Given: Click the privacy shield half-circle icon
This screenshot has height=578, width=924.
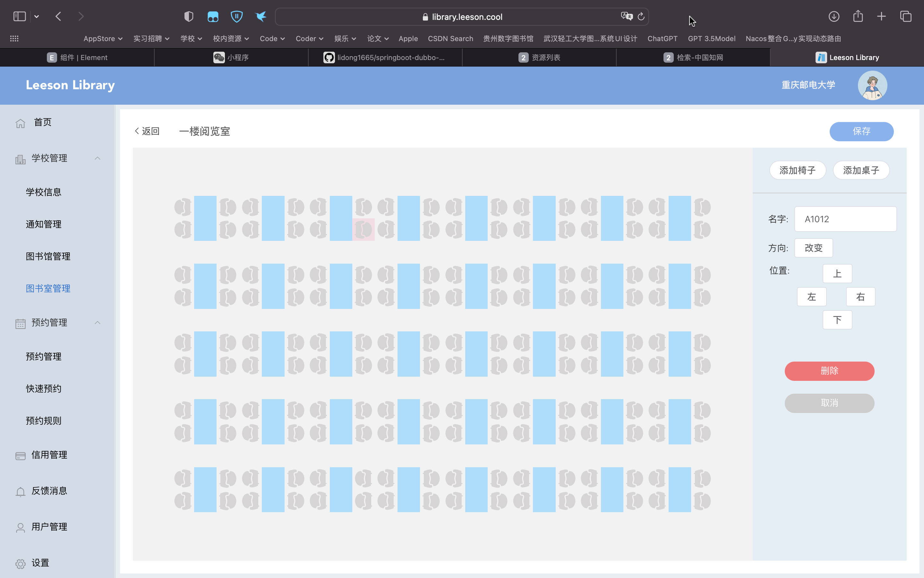Looking at the screenshot, I should pyautogui.click(x=189, y=16).
